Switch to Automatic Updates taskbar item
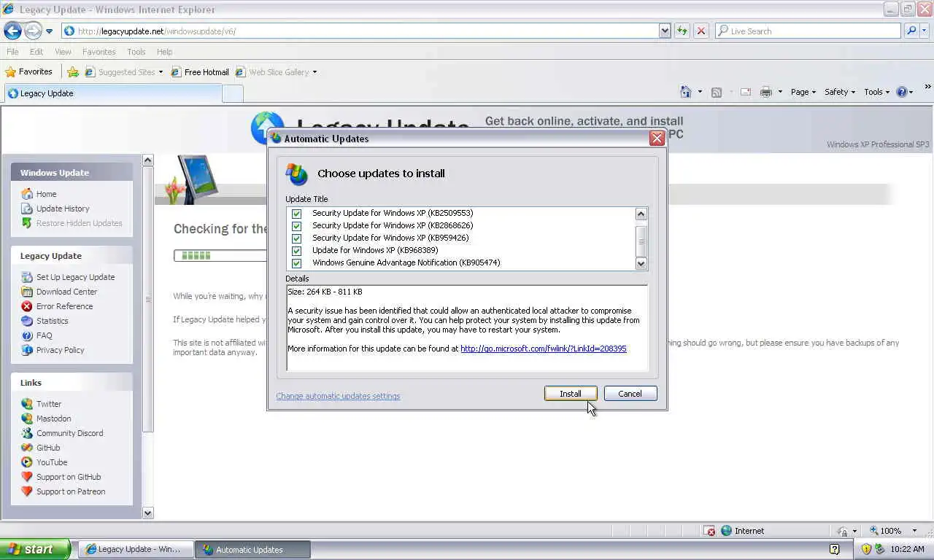 point(252,549)
